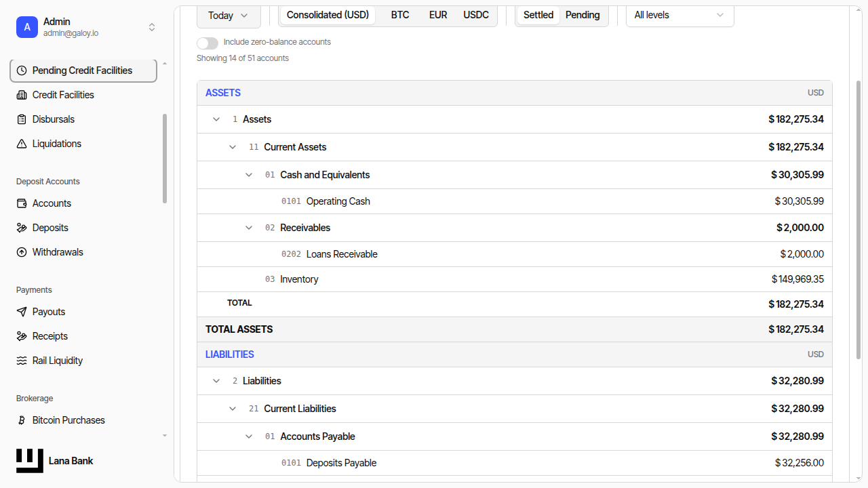Collapse the Cash and Equivalents row
868x488 pixels.
[249, 175]
